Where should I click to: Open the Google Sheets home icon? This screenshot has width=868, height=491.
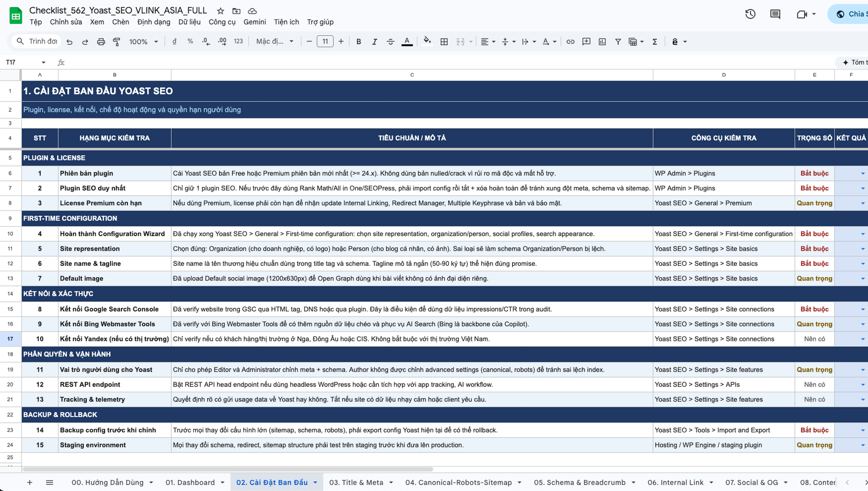point(16,16)
